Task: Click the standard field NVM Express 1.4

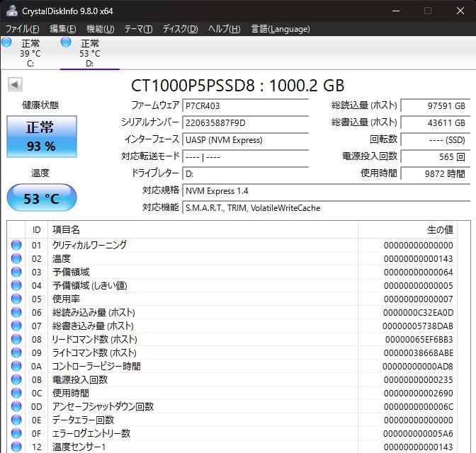Action: [327, 191]
